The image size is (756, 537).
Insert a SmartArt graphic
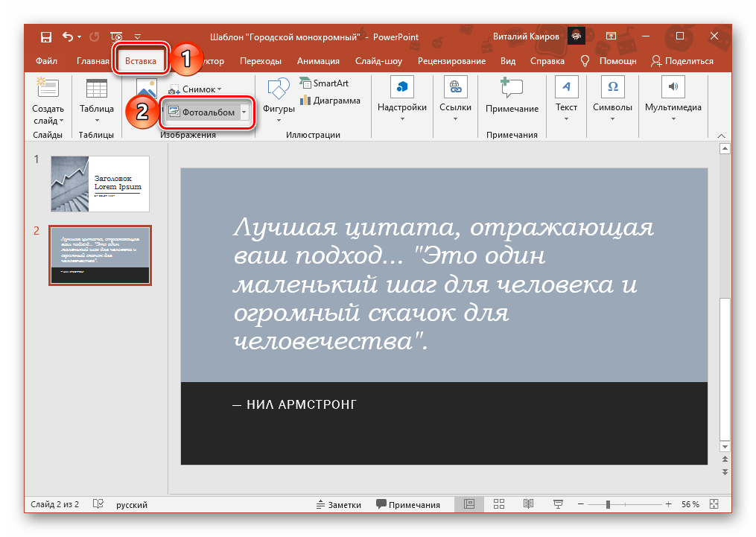(x=324, y=83)
